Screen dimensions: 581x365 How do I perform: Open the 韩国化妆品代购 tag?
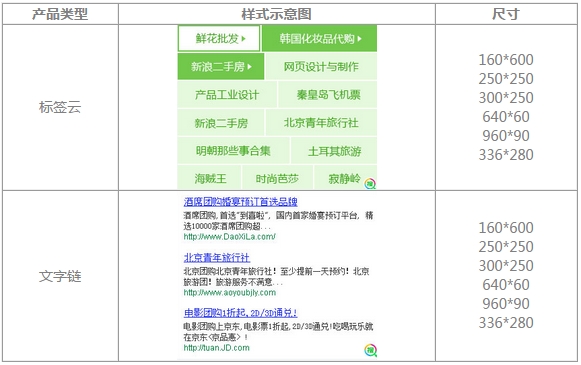[319, 39]
